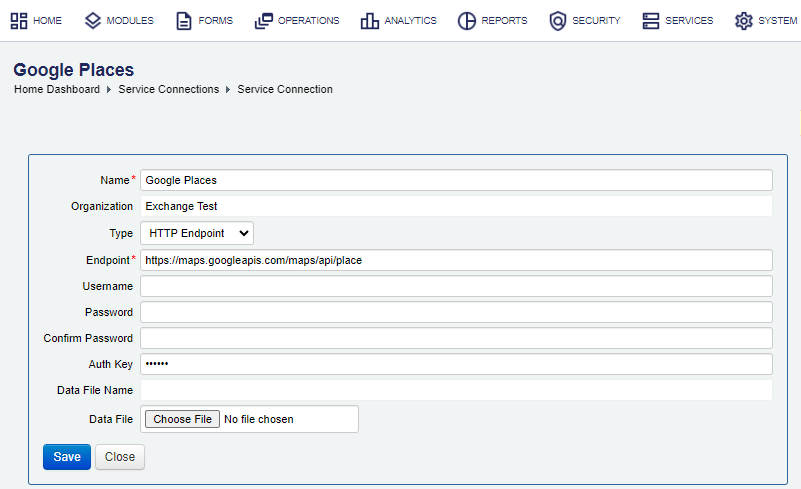Click into the Name input field
801x489 pixels.
456,180
